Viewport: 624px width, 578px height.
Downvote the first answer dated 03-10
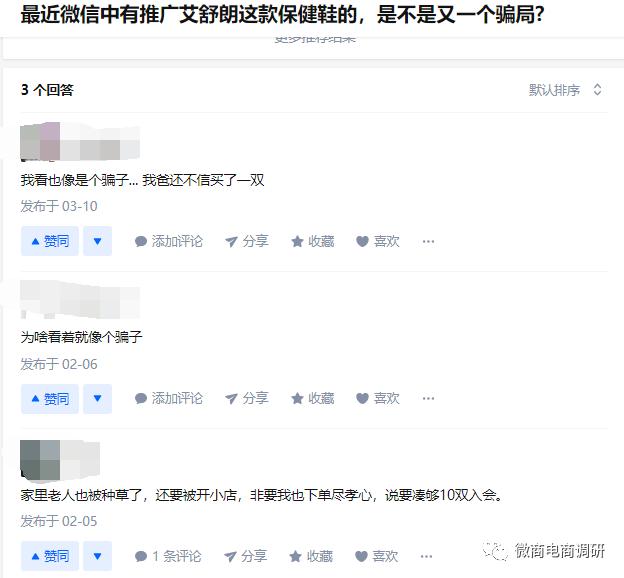(98, 241)
